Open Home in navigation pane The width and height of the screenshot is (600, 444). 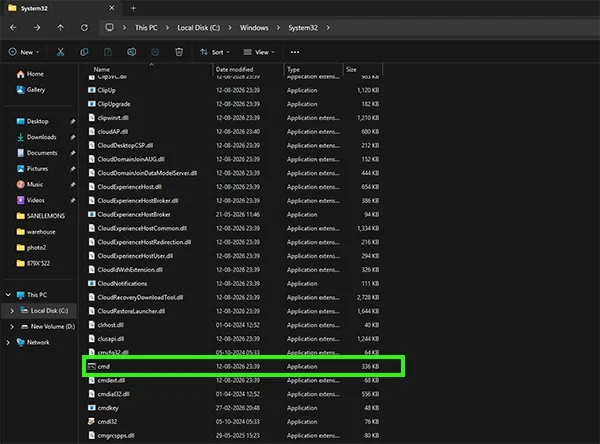pos(30,74)
